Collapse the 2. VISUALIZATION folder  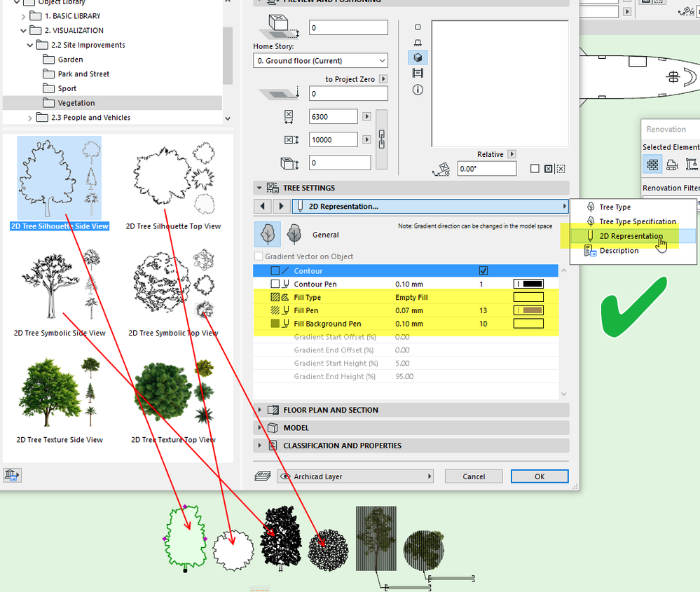[x=24, y=31]
